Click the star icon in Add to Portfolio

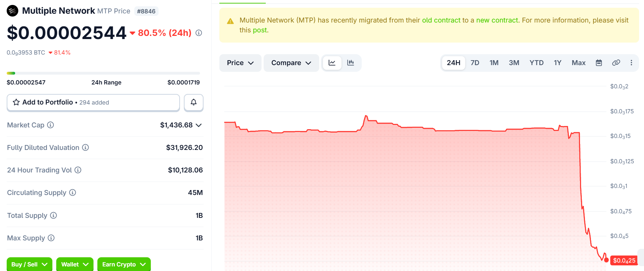point(16,102)
